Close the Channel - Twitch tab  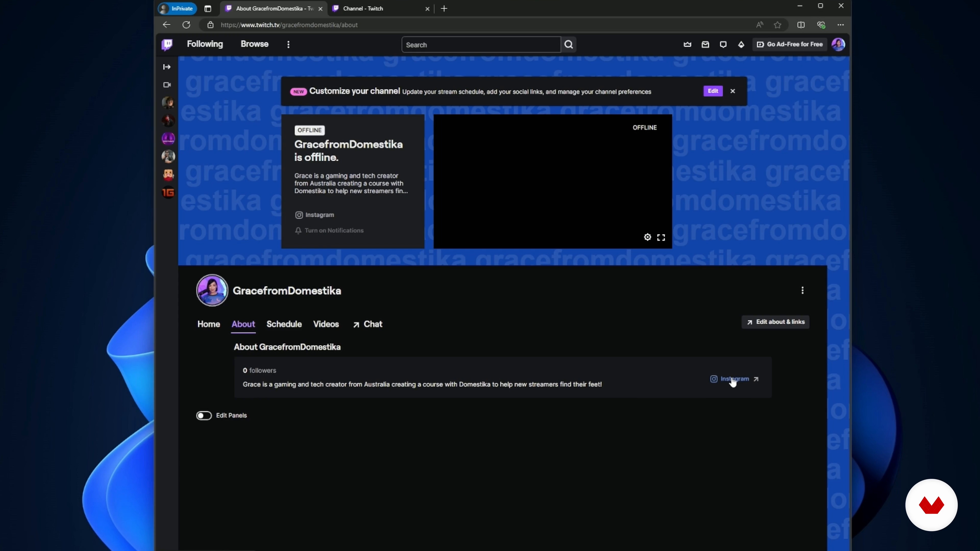(x=427, y=9)
